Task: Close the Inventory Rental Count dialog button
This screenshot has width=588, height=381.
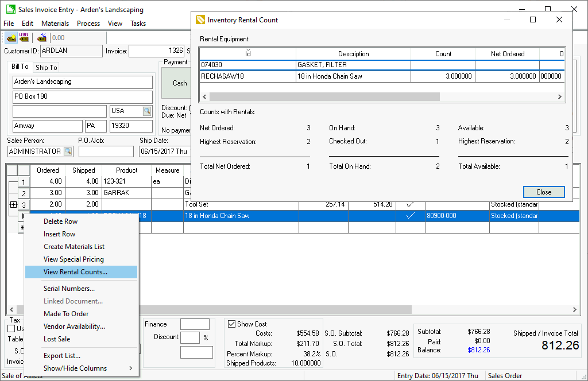Action: click(543, 192)
